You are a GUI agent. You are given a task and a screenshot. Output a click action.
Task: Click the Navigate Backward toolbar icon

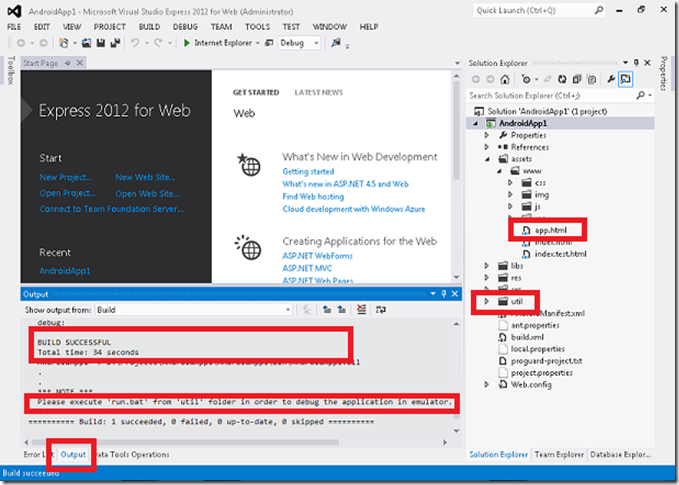click(21, 43)
